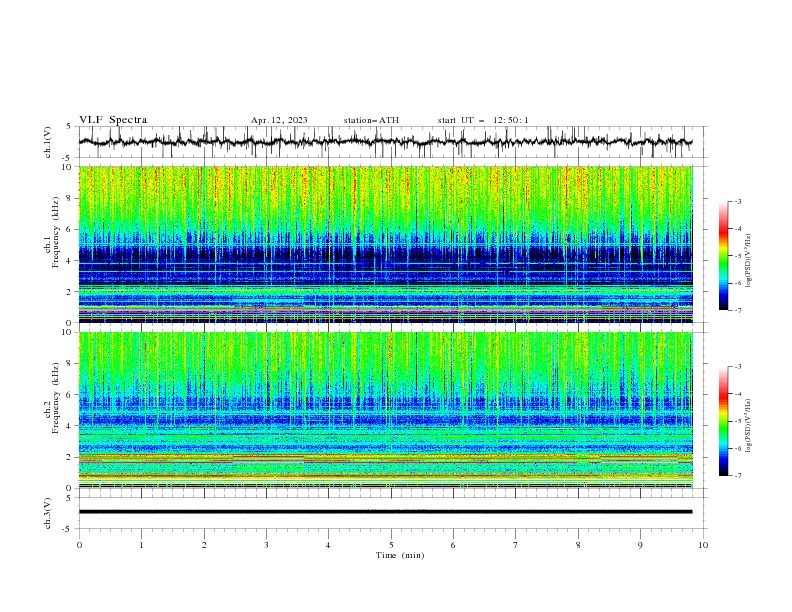Click the '-7' tick on lower colorbar
The height and width of the screenshot is (612, 792).
737,475
